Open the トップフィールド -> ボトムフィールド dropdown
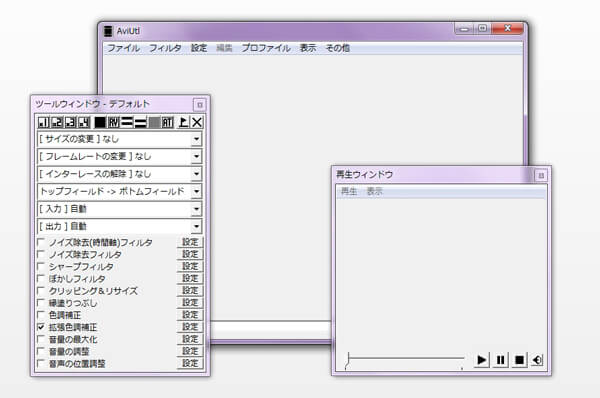600x398 pixels. click(119, 191)
